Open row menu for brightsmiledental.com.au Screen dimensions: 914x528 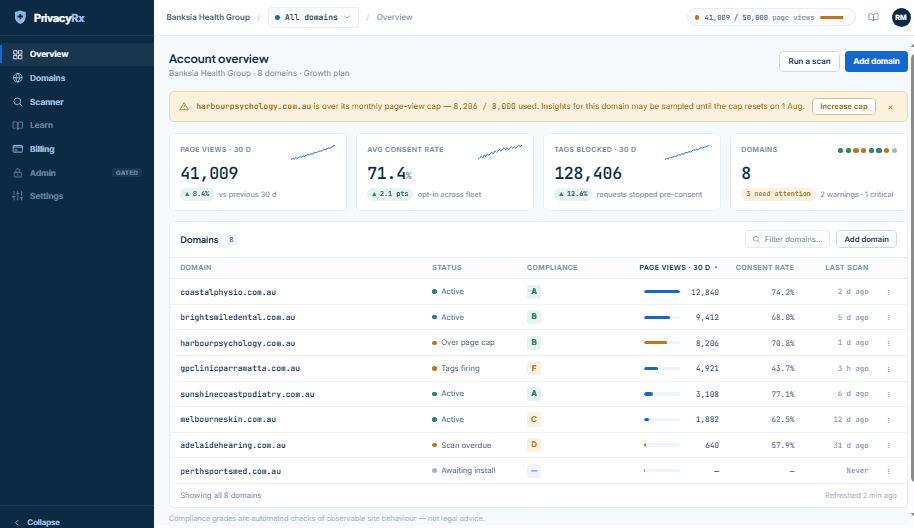tap(888, 318)
